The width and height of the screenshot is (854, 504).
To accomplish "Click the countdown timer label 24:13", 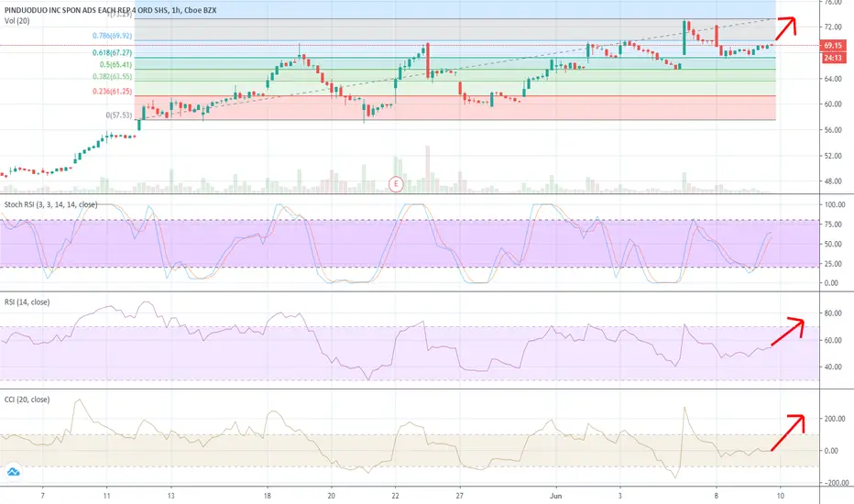I will (833, 58).
